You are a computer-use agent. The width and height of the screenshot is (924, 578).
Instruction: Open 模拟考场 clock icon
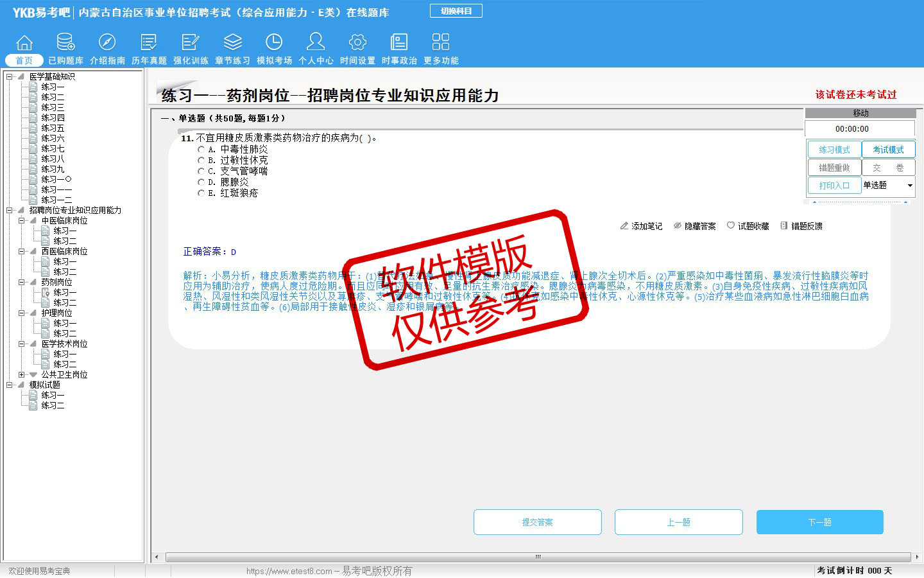pos(274,42)
